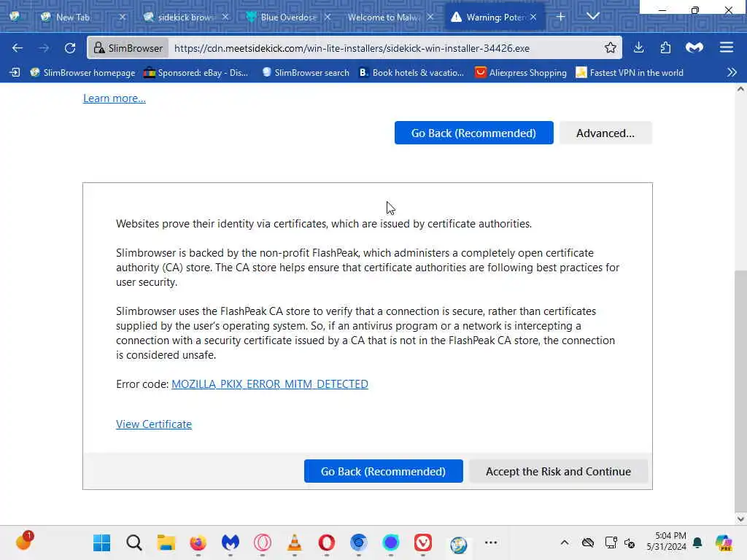Switch to the Welcome to Malwarebytes tab
The image size is (747, 560).
click(x=385, y=17)
